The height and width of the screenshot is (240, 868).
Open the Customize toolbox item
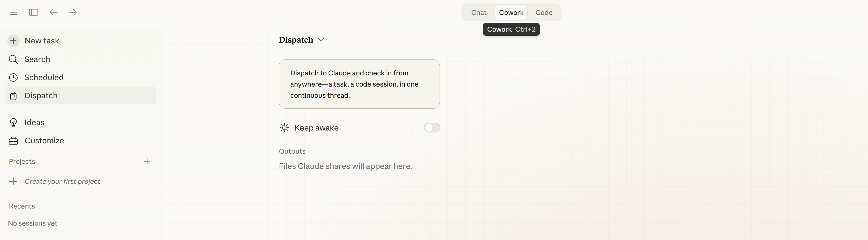point(44,141)
